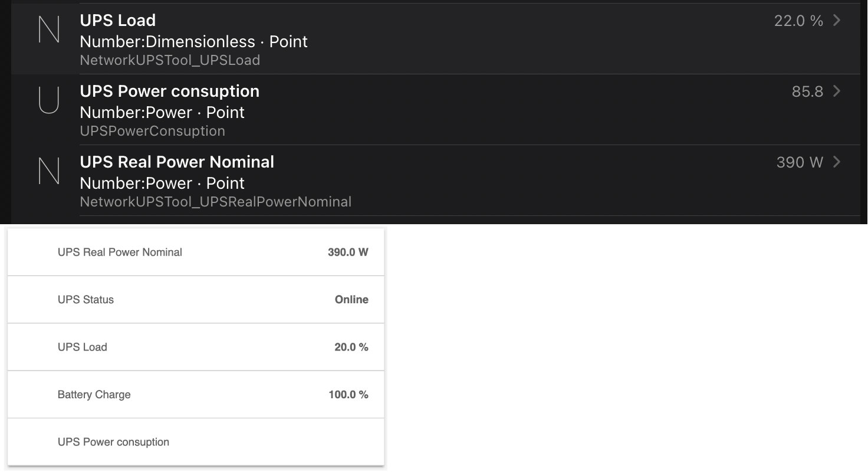Select UPS Real Power Nominal item title
The height and width of the screenshot is (472, 868).
click(177, 162)
